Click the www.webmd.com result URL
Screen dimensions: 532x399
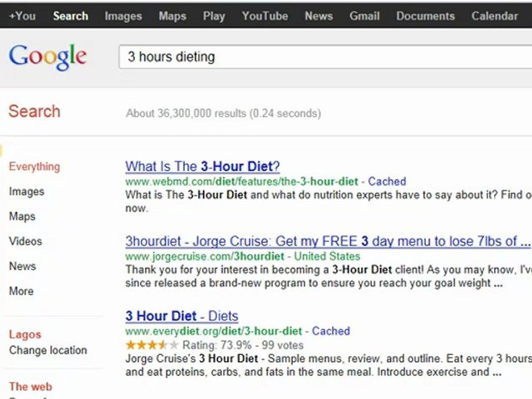click(x=242, y=182)
